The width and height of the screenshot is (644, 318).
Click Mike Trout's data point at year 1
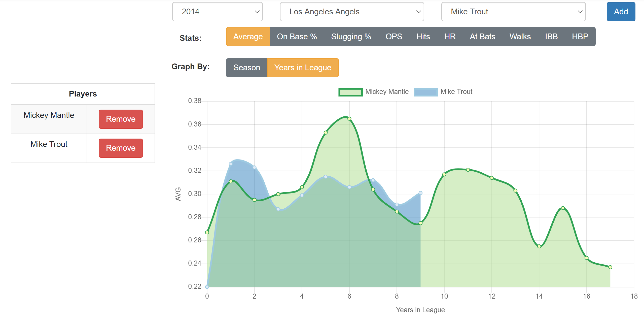pos(231,164)
